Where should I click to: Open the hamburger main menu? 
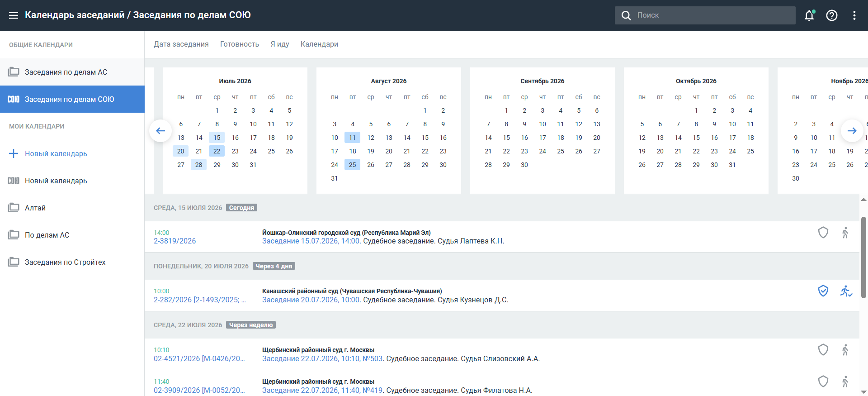(14, 15)
